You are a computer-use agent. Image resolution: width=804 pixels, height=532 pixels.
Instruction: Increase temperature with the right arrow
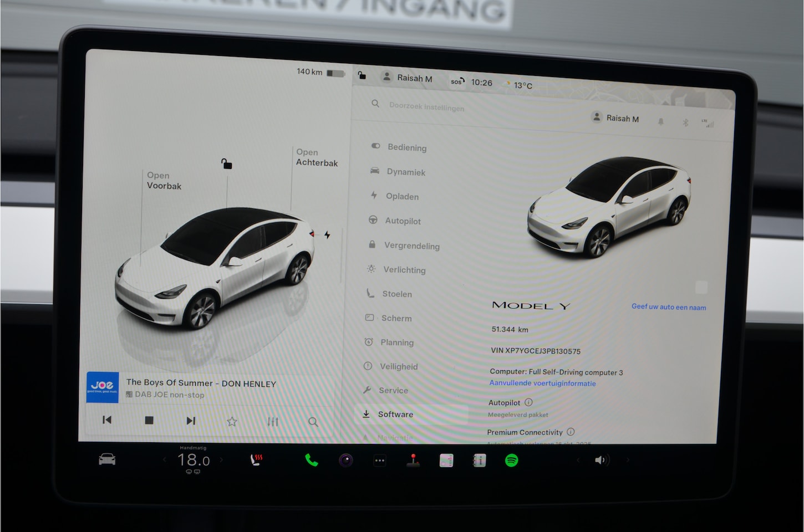(x=221, y=459)
